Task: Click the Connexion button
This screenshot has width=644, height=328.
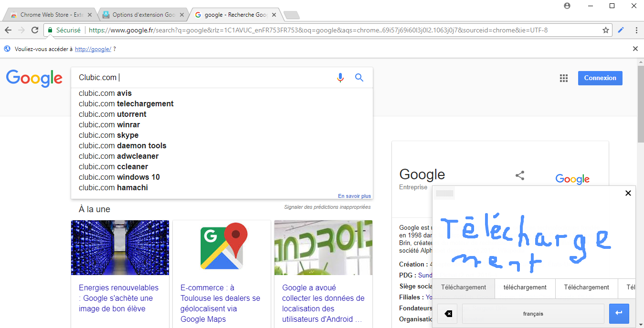Action: [600, 78]
